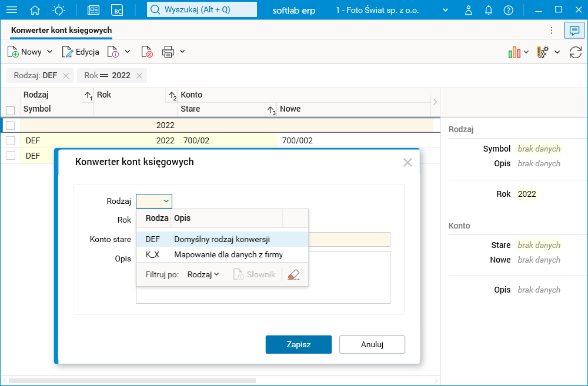Viewport: 588px width, 386px height.
Task: Click the printer icon
Action: coord(168,52)
